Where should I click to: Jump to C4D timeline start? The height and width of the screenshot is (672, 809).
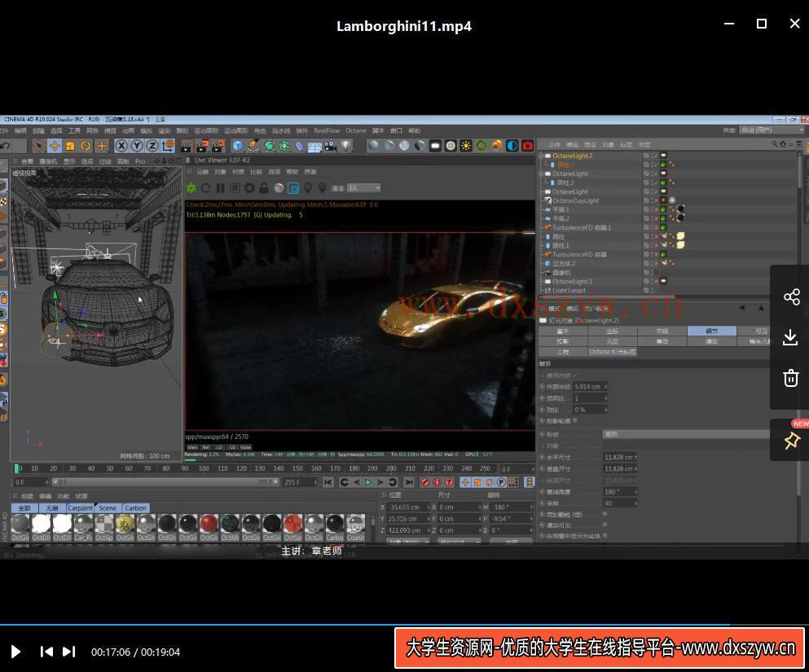328,482
